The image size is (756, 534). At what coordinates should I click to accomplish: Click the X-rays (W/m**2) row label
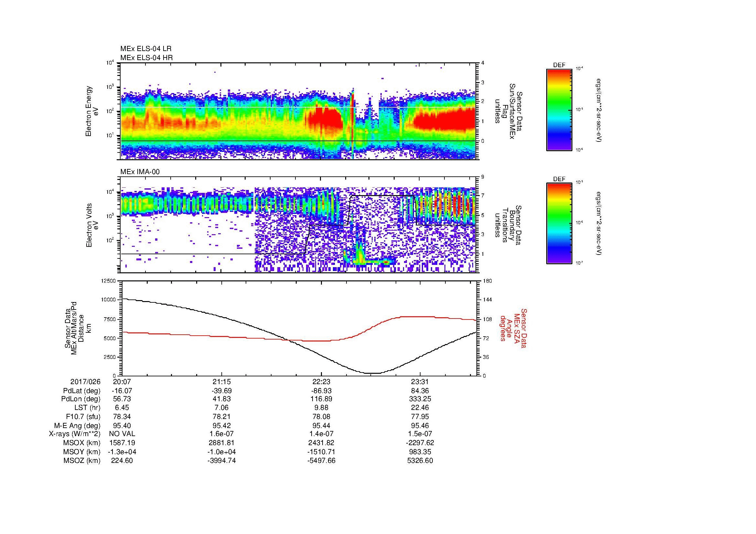(x=75, y=434)
